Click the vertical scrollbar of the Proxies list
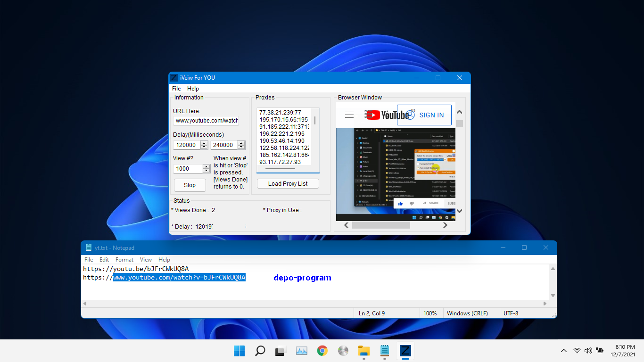644x362 pixels. (315, 120)
